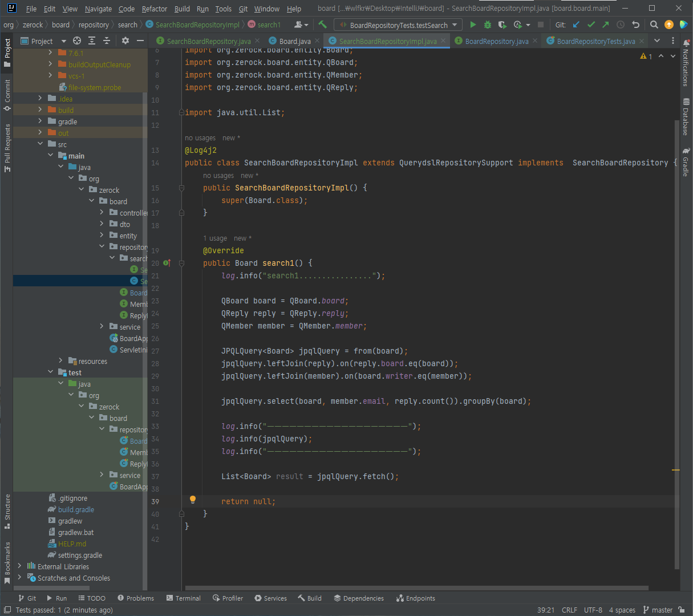Collapse the test folder
Viewport: 693px width, 616px height.
50,372
